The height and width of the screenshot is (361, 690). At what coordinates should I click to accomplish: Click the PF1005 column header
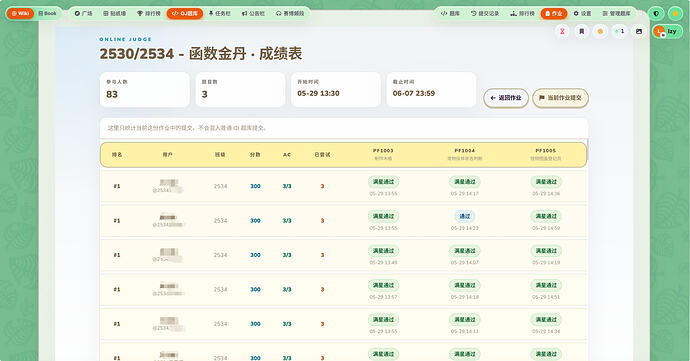[x=546, y=154]
